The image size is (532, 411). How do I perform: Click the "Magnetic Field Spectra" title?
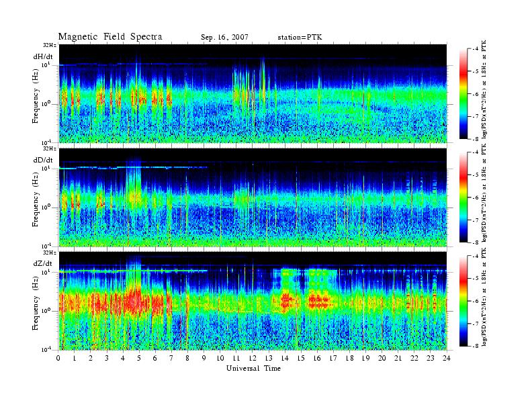click(x=110, y=37)
